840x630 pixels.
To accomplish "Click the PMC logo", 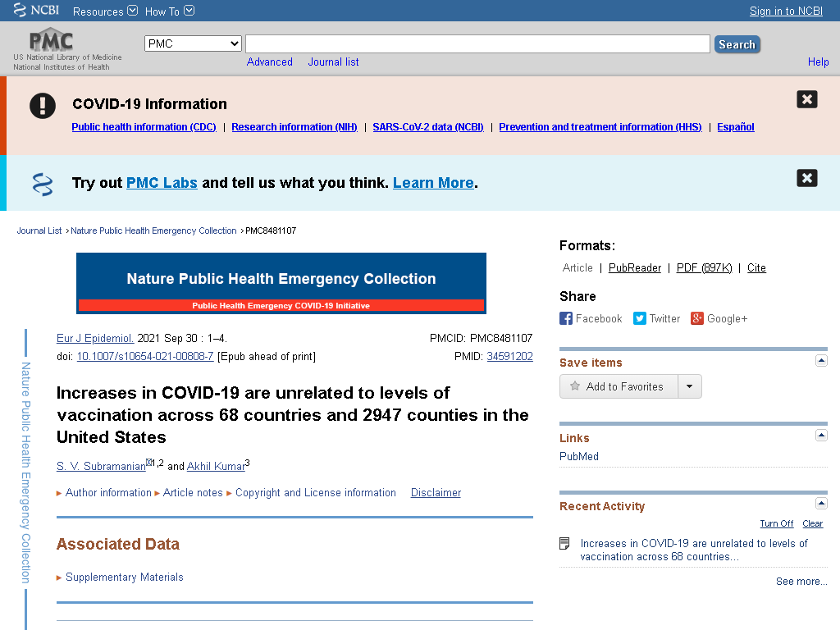I will point(51,40).
